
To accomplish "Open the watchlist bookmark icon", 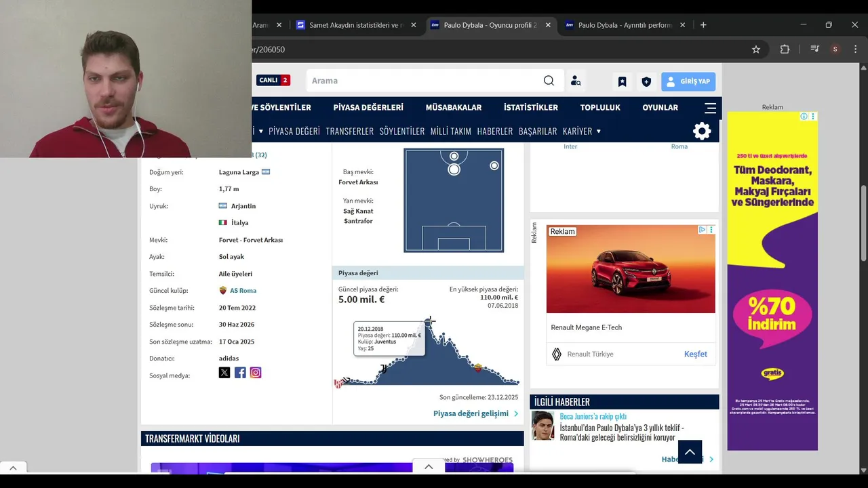I will coord(622,81).
